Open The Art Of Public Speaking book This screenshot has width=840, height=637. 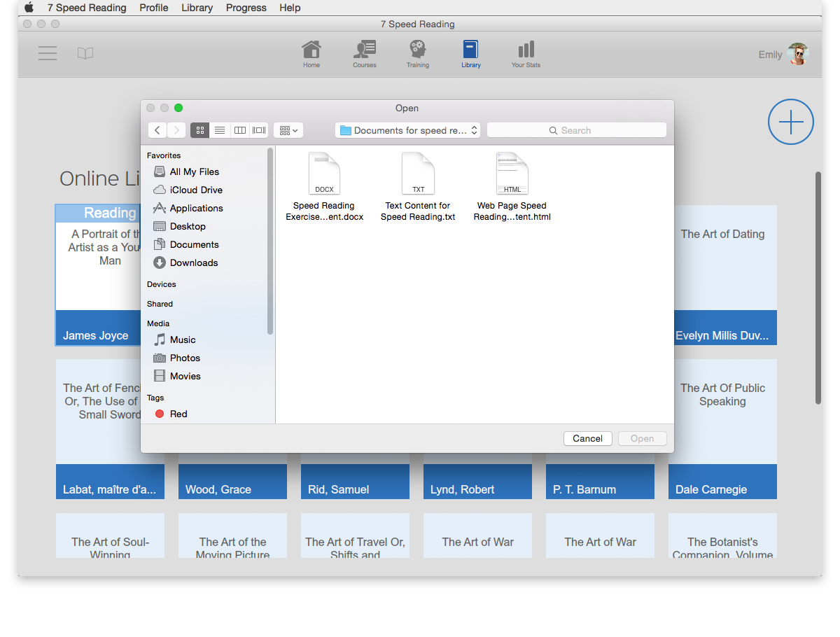pos(722,429)
